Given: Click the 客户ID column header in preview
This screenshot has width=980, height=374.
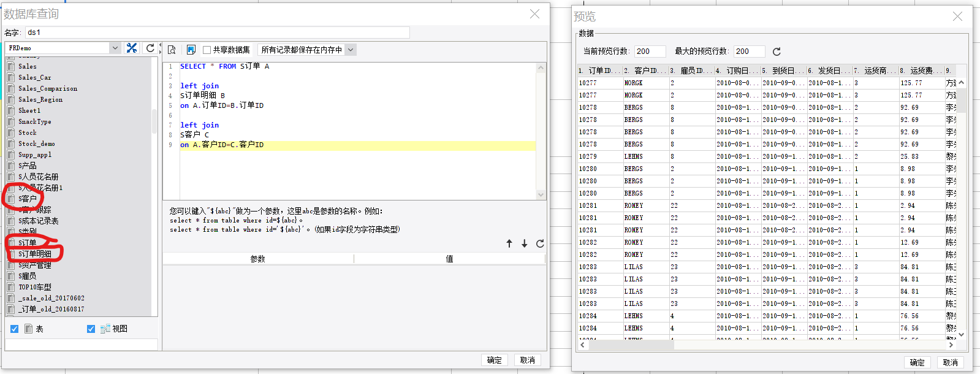Looking at the screenshot, I should pyautogui.click(x=645, y=71).
